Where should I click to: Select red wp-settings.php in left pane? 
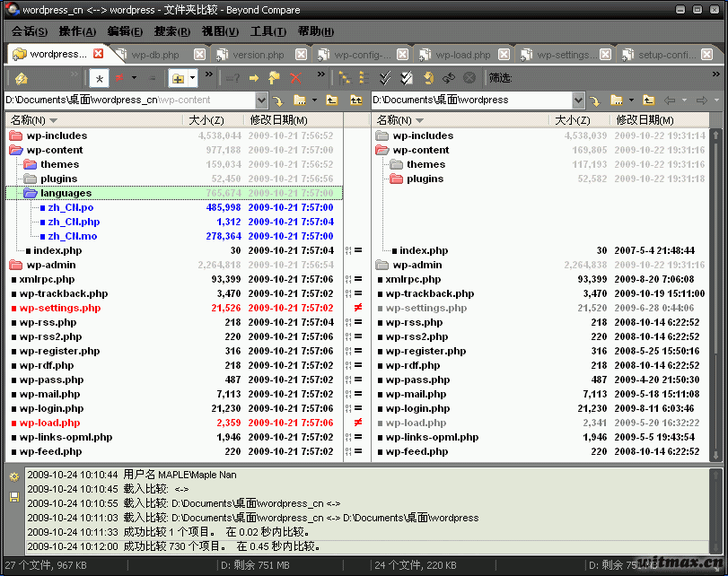point(60,309)
